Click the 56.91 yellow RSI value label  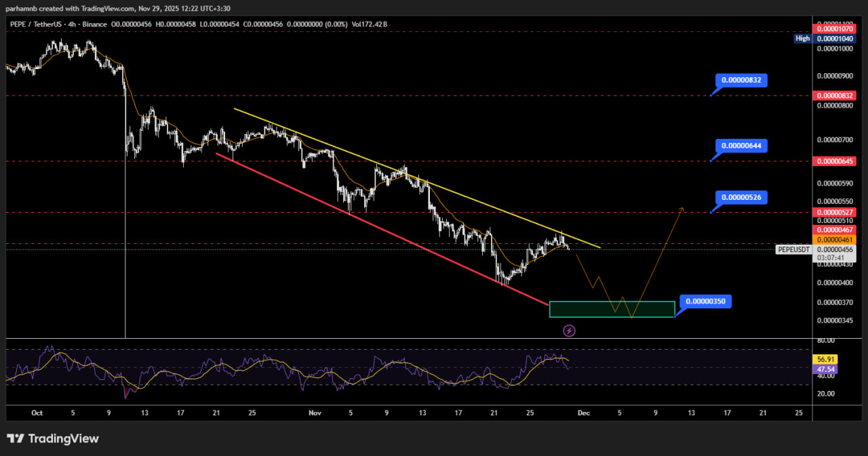827,359
